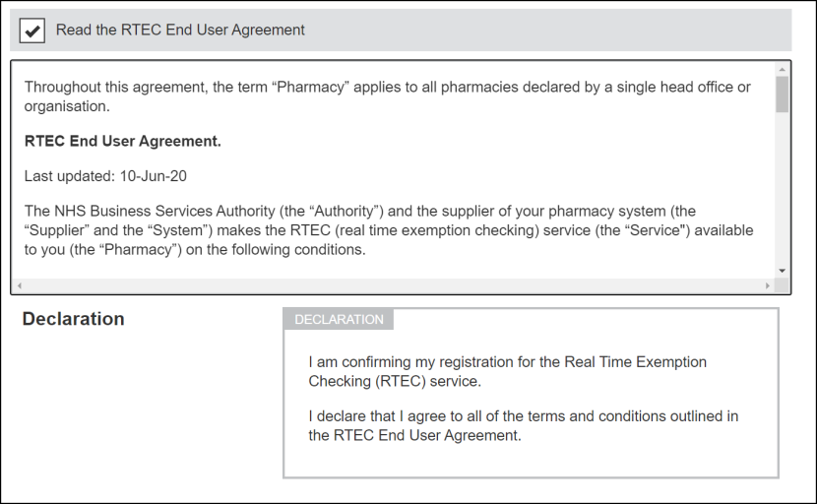Image resolution: width=817 pixels, height=504 pixels.
Task: Select the gray DECLARATION tab label
Action: point(339,320)
